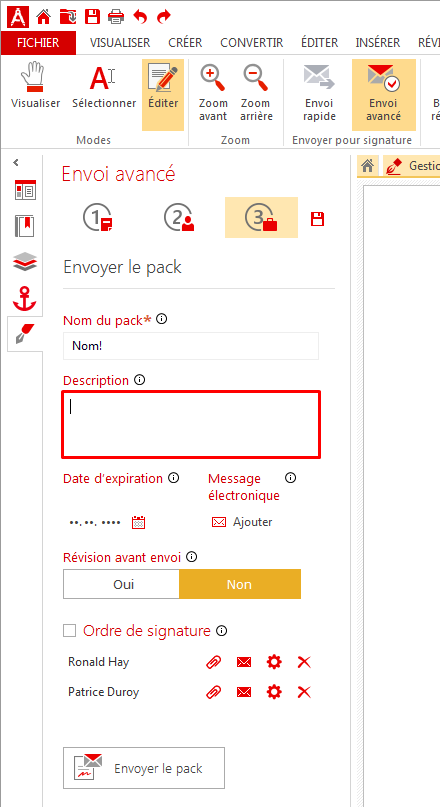Click the Envoyer le pack button
This screenshot has height=807, width=440.
click(x=144, y=768)
